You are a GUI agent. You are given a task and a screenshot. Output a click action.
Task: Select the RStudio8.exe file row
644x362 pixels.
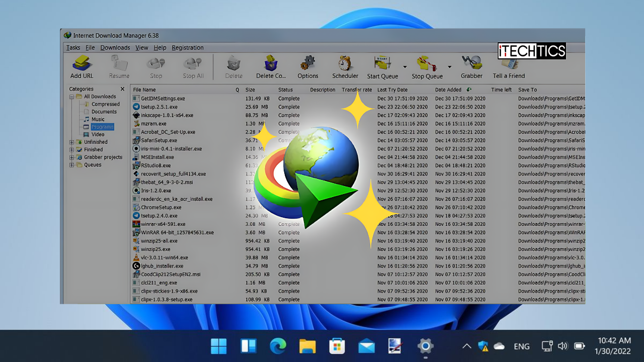[358, 165]
